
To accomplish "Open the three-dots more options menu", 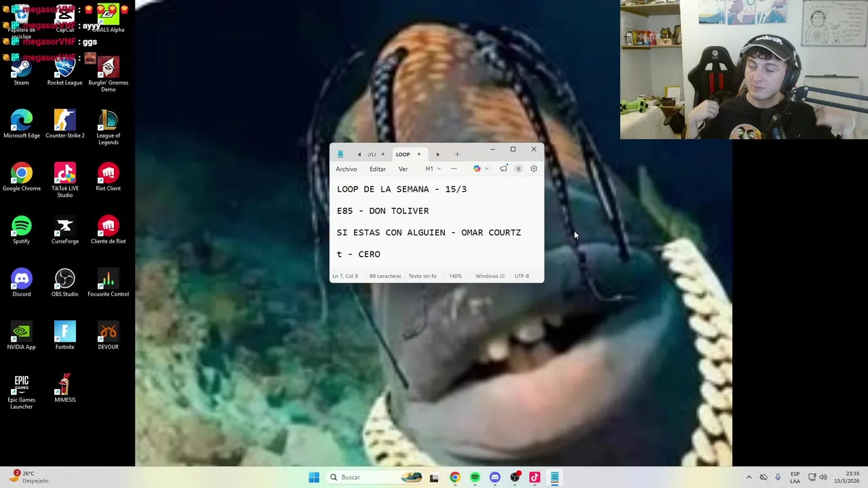I will point(454,169).
